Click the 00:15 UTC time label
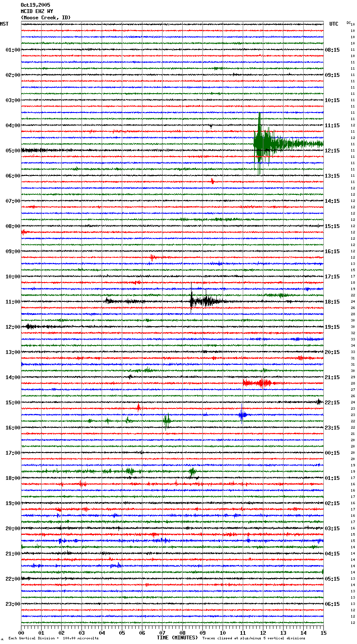This screenshot has width=357, height=644. pyautogui.click(x=332, y=453)
